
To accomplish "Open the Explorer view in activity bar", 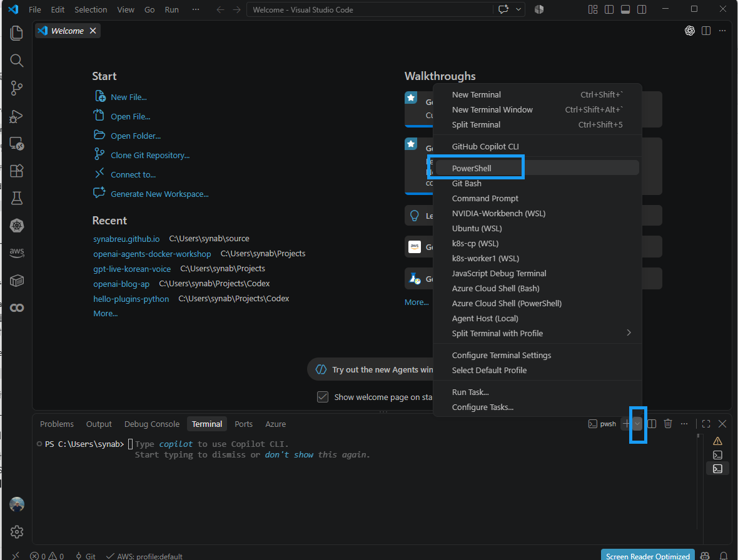I will (16, 32).
